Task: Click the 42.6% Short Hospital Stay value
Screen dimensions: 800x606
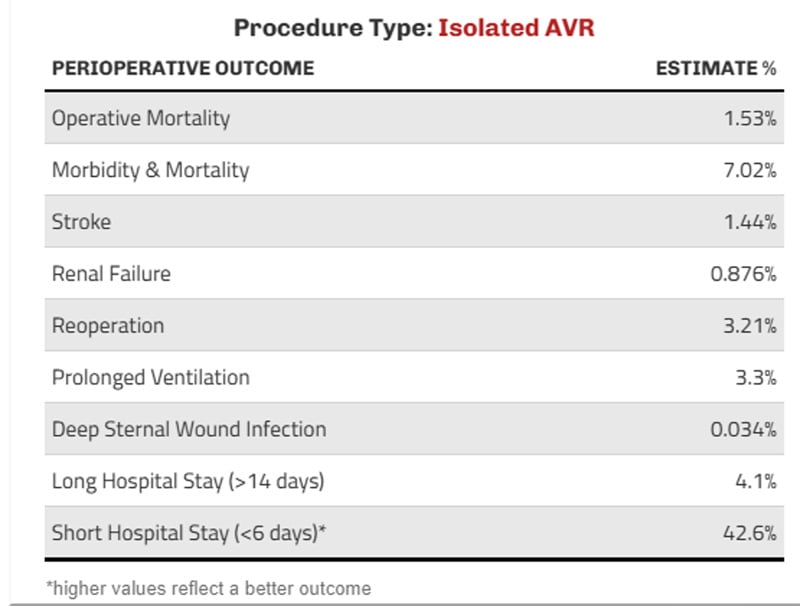Action: pyautogui.click(x=750, y=534)
